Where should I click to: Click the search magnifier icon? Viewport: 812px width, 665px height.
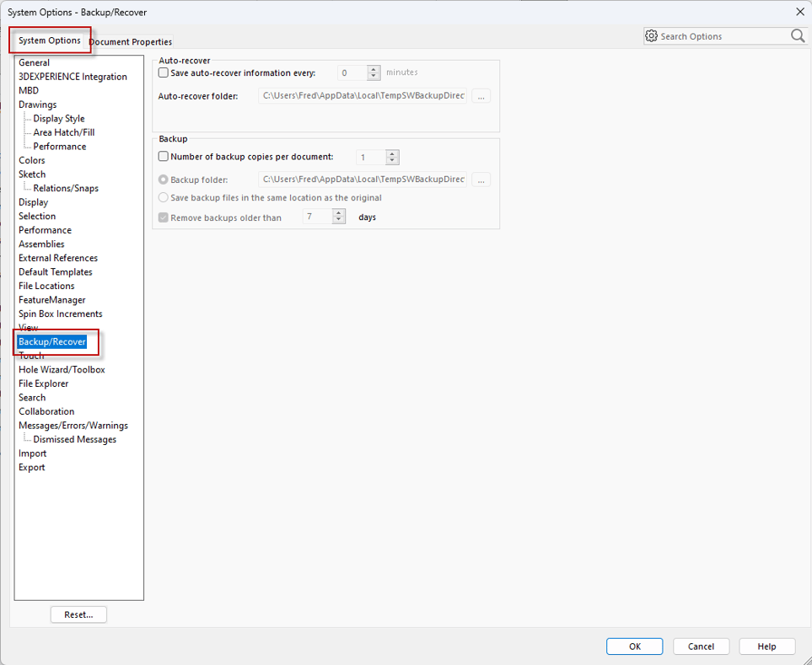(x=797, y=35)
